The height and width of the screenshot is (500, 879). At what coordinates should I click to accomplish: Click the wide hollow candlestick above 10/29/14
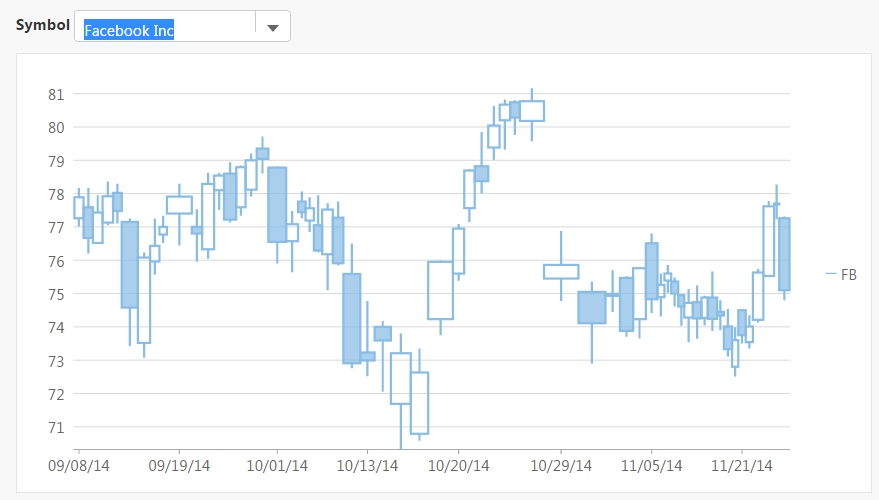[561, 272]
